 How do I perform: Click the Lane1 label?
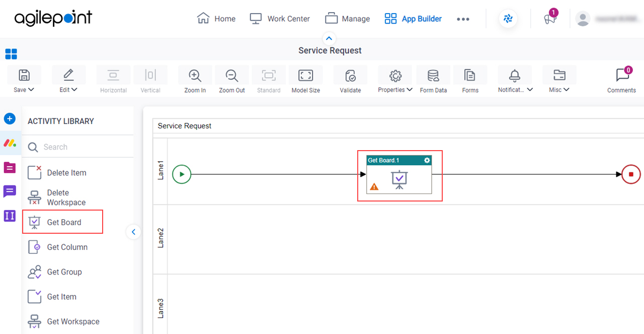160,170
